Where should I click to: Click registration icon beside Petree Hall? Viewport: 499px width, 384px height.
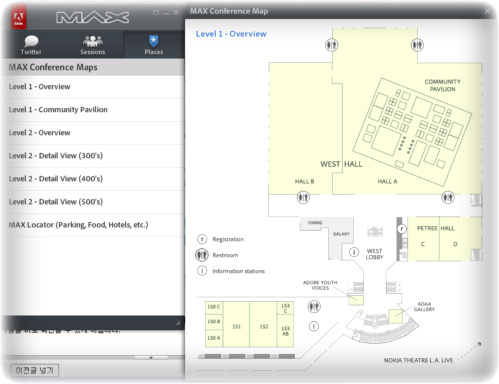[x=402, y=229]
